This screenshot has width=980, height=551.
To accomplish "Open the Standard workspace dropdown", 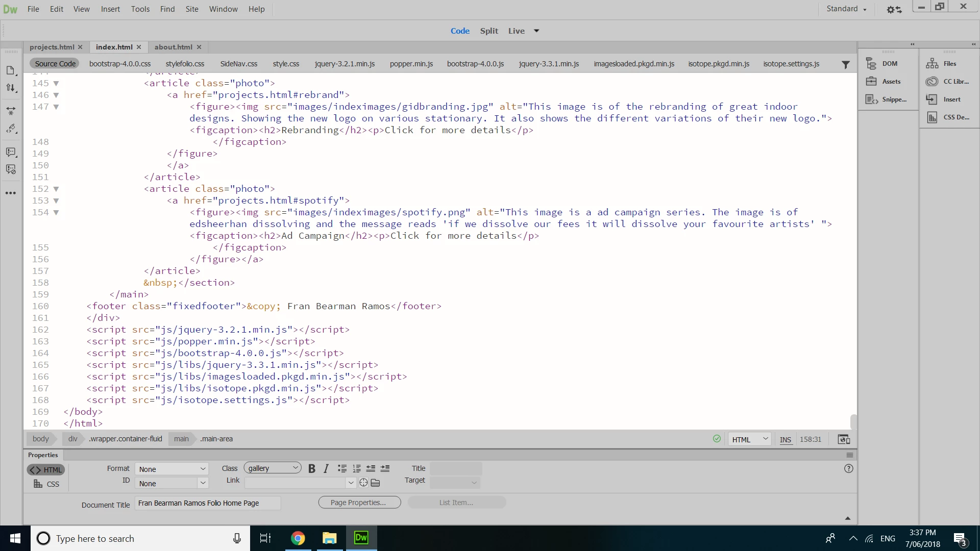I will [846, 9].
